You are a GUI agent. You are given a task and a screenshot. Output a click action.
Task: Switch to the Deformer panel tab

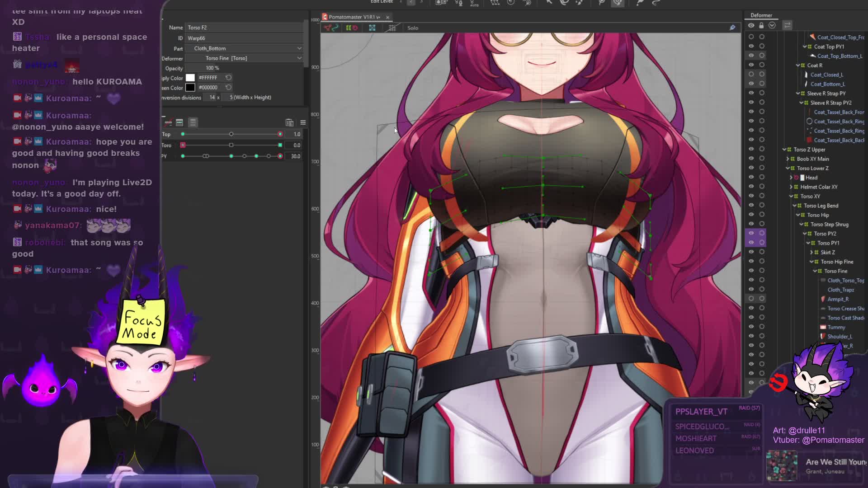[x=761, y=15]
